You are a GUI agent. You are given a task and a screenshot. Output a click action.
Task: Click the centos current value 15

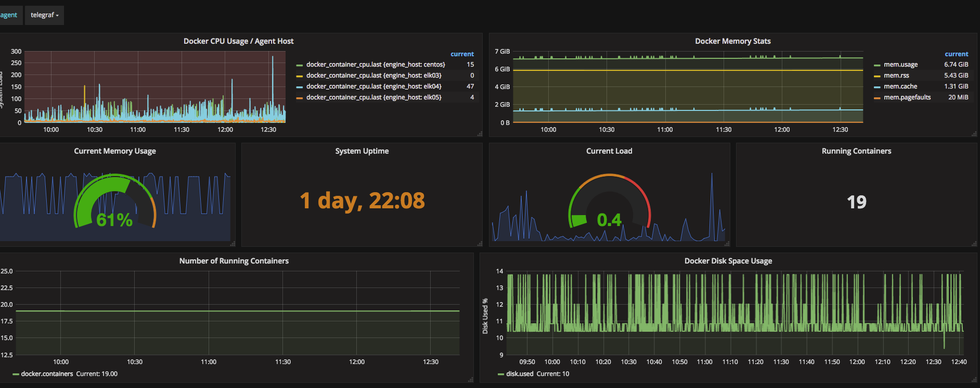[470, 65]
